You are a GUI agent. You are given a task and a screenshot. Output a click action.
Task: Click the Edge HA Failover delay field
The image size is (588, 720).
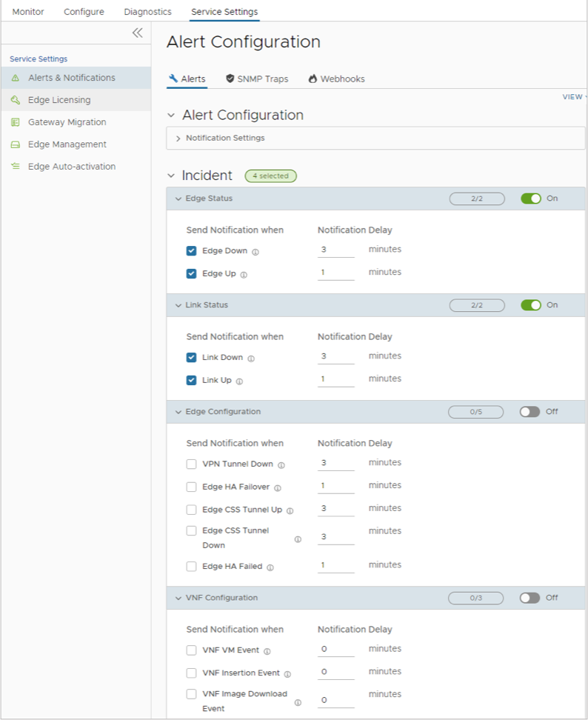[335, 487]
